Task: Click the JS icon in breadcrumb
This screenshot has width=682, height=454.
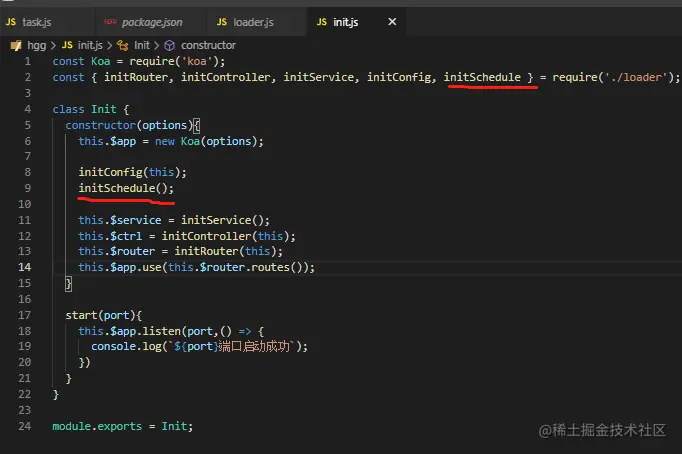Action: [67, 45]
